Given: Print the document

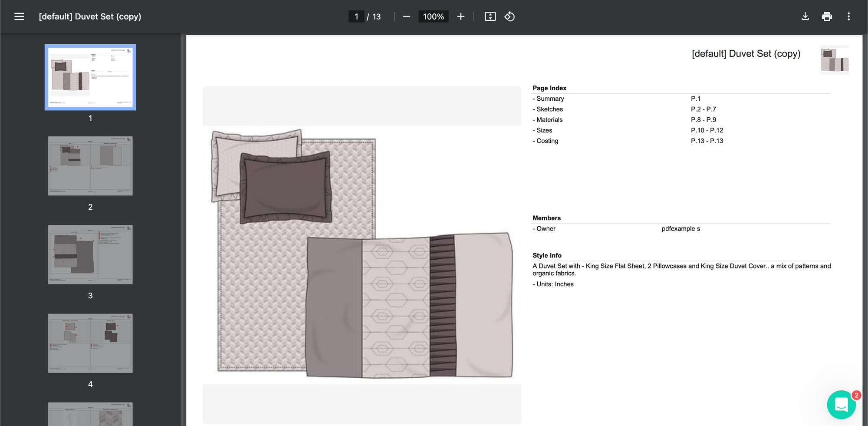Looking at the screenshot, I should (x=827, y=17).
